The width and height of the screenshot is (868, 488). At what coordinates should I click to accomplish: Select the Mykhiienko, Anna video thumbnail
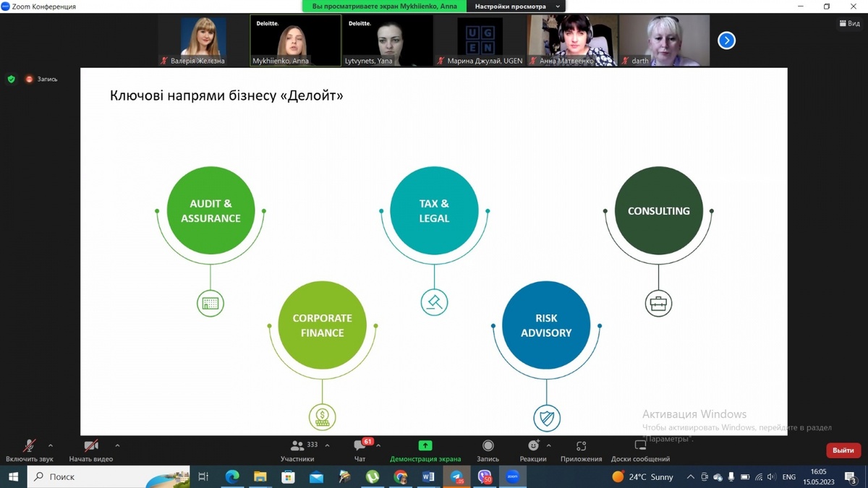[x=295, y=40]
